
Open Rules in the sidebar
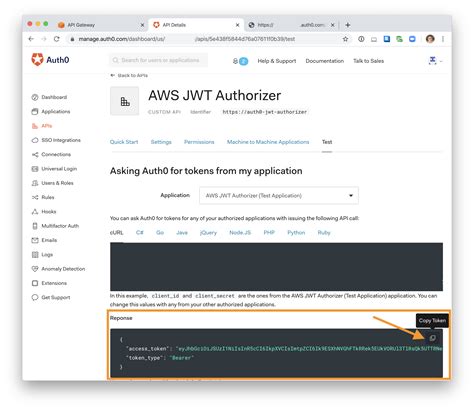pyautogui.click(x=43, y=198)
